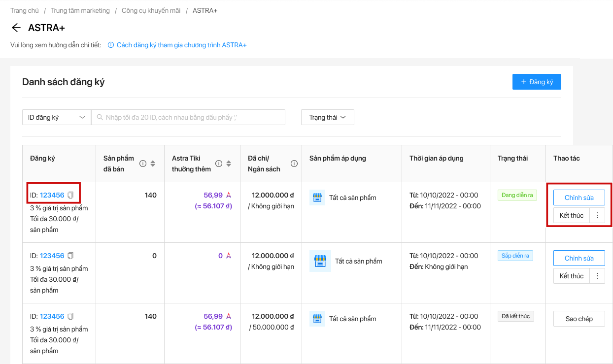Image resolution: width=613 pixels, height=364 pixels.
Task: Click info icon in Sản phẩm đã bán header
Action: [143, 164]
